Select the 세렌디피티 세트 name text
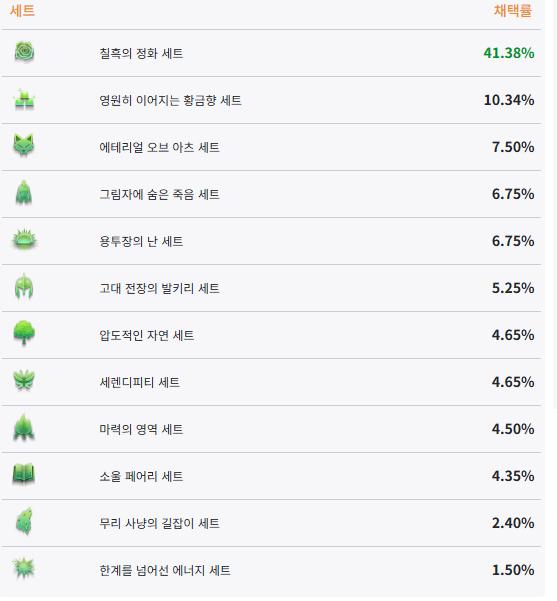Image resolution: width=557 pixels, height=601 pixels. click(140, 382)
